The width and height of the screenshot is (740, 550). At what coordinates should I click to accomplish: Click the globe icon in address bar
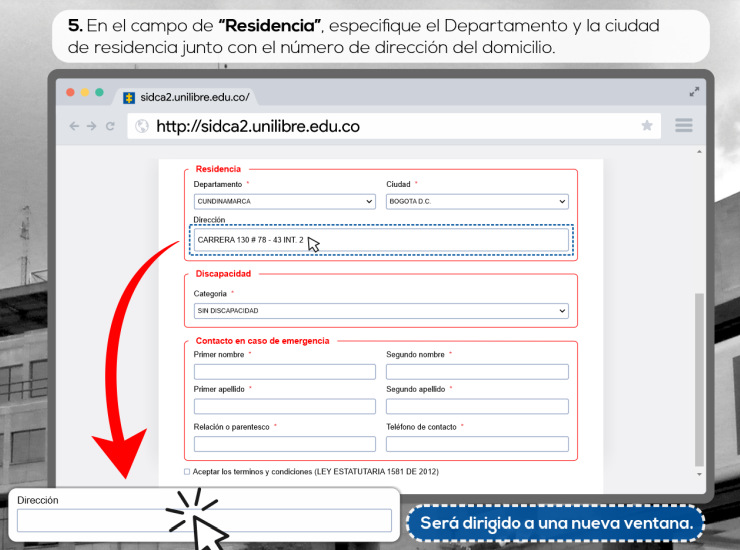tap(142, 126)
